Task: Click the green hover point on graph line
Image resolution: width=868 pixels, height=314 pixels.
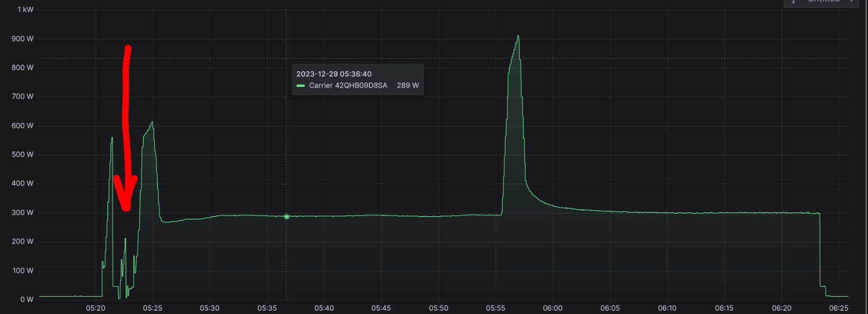Action: coord(286,217)
